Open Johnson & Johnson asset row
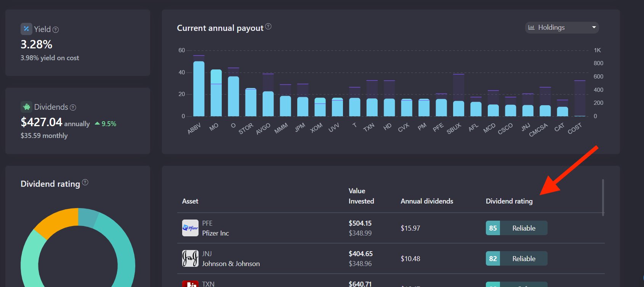This screenshot has height=287, width=644. pos(391,258)
